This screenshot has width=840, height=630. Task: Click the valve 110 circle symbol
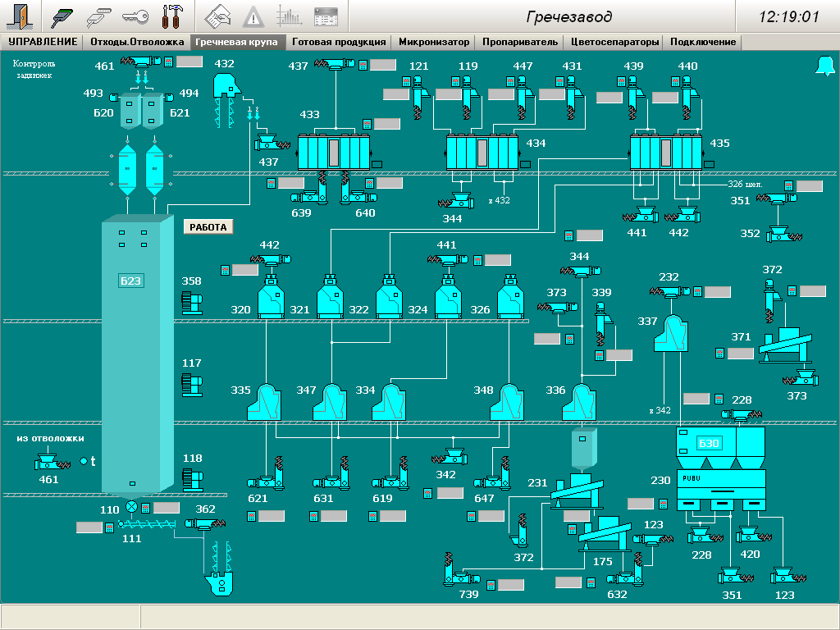(131, 508)
